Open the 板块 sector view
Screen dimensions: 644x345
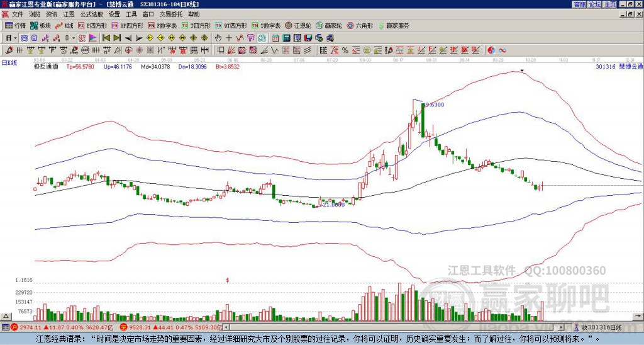(41, 25)
